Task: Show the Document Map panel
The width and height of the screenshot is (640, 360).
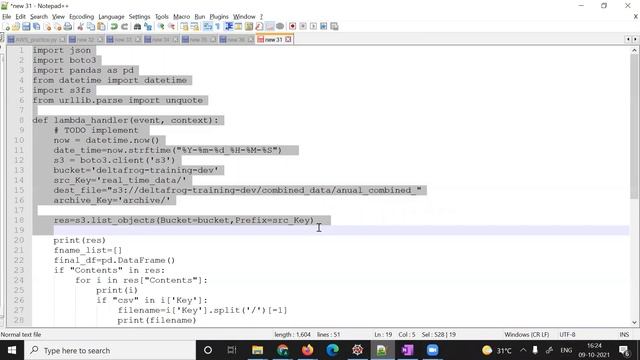Action: [249, 27]
